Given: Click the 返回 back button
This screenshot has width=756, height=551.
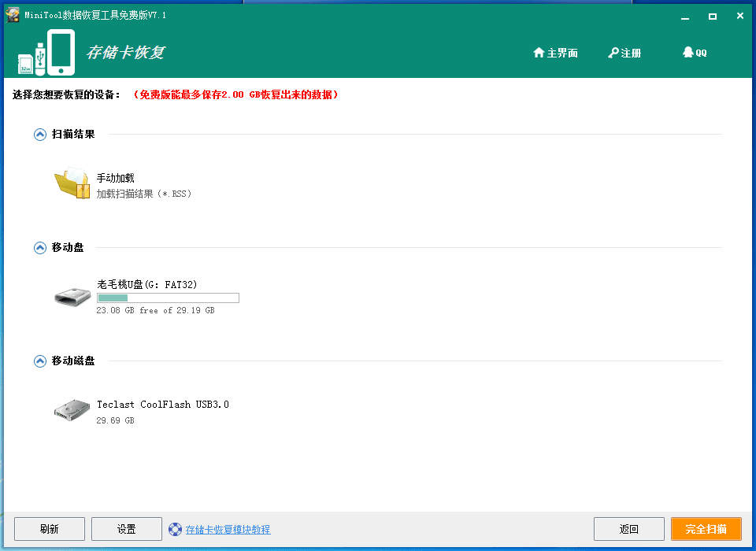Looking at the screenshot, I should [628, 529].
